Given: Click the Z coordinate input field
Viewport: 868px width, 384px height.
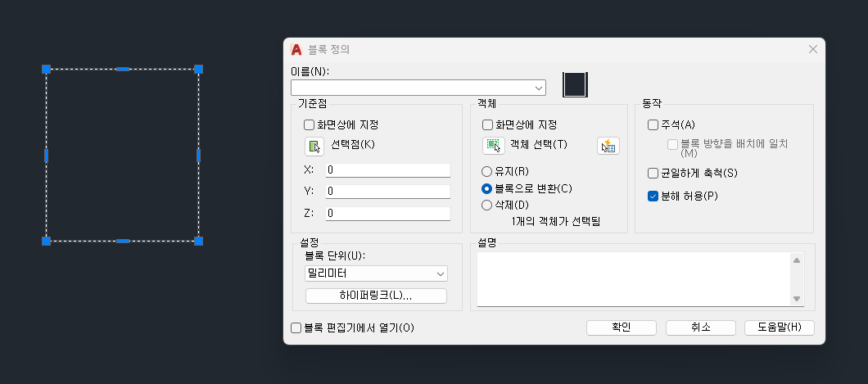Looking at the screenshot, I should [388, 214].
